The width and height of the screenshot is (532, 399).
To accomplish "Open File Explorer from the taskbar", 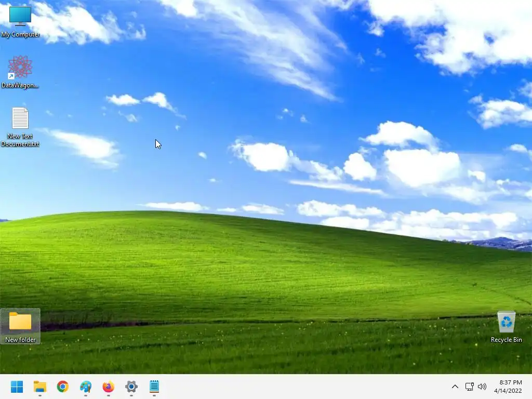I will [x=39, y=387].
